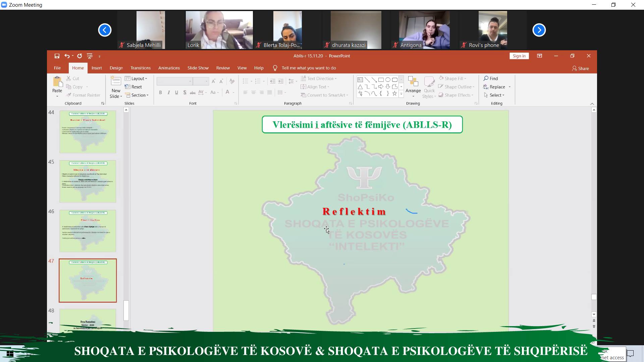Open the notification center icon in taskbar
This screenshot has width=644, height=362.
pos(630,354)
